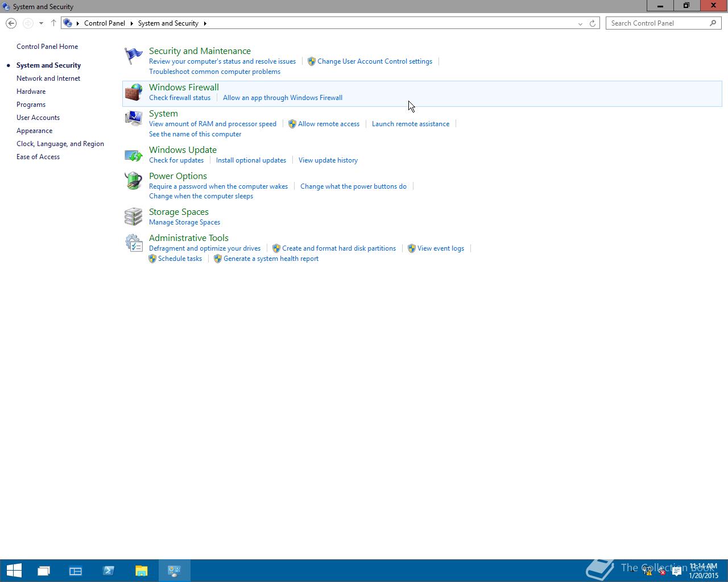Click Install optional updates

tap(251, 160)
